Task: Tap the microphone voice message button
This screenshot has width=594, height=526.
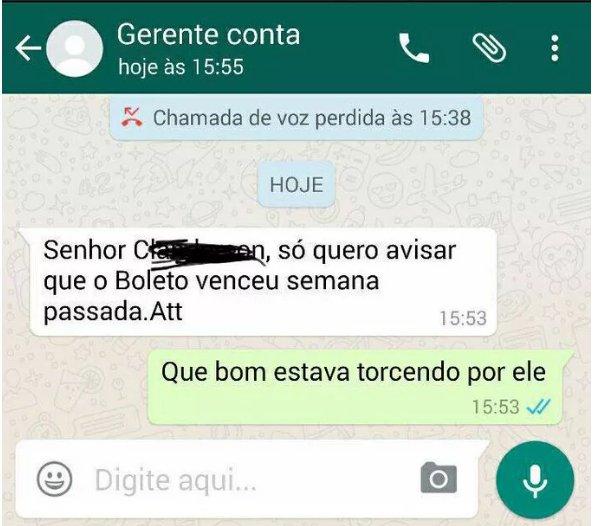Action: 535,480
